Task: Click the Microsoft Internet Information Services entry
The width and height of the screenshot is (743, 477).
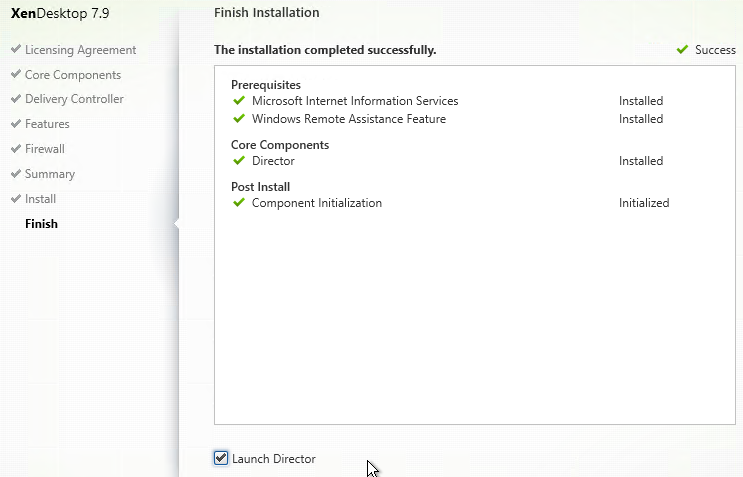Action: 355,101
